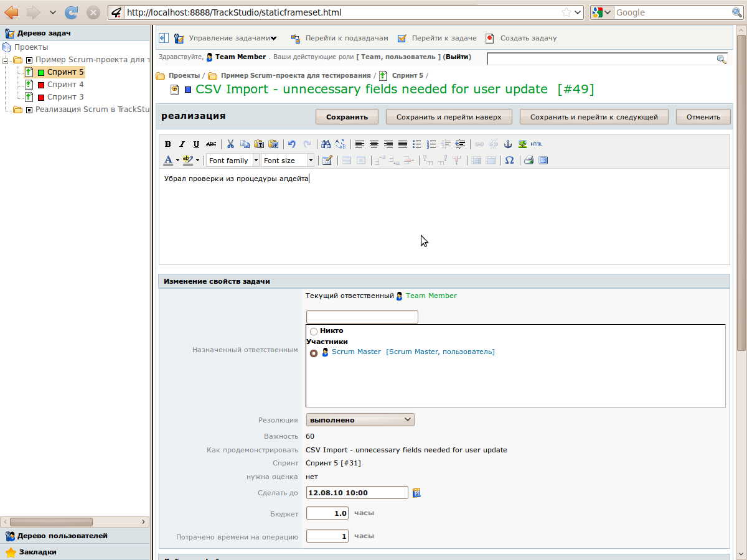
Task: Select the 'Никто' radio option
Action: pos(314,332)
